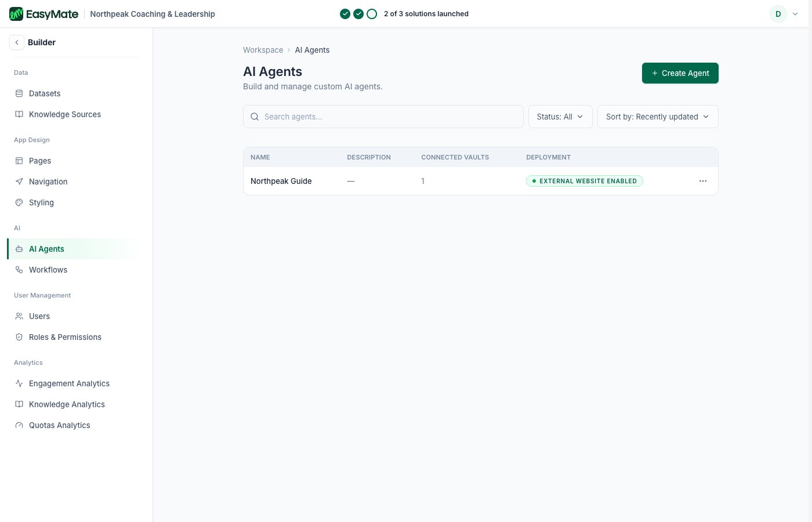The height and width of the screenshot is (522, 812).
Task: Click the connected vaults value '1'
Action: pos(423,181)
